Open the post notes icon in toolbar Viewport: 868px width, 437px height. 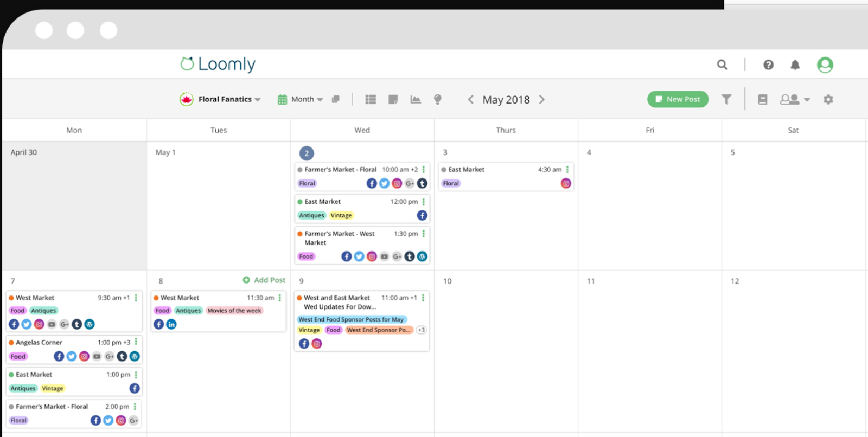393,99
